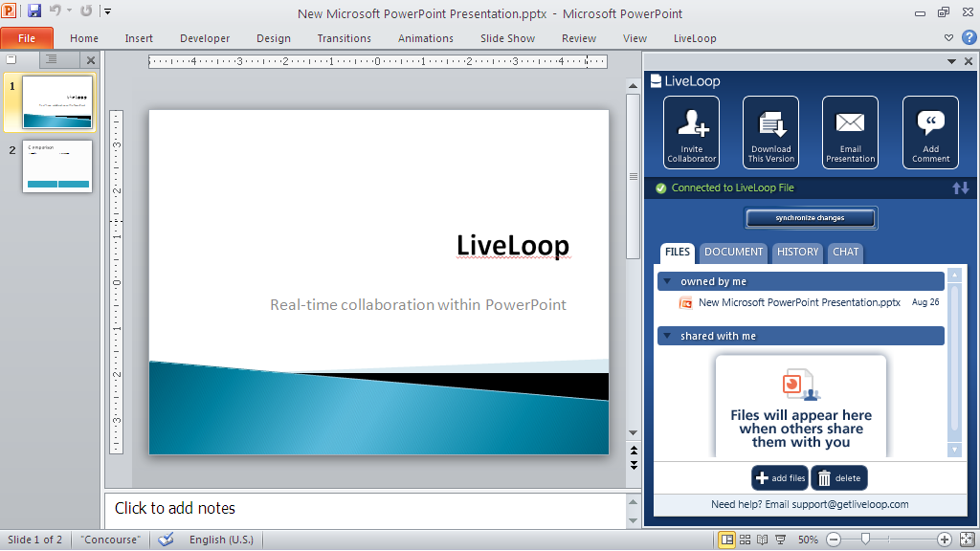This screenshot has width=980, height=551.
Task: Click the LiveLoop title text on slide
Action: click(x=513, y=246)
